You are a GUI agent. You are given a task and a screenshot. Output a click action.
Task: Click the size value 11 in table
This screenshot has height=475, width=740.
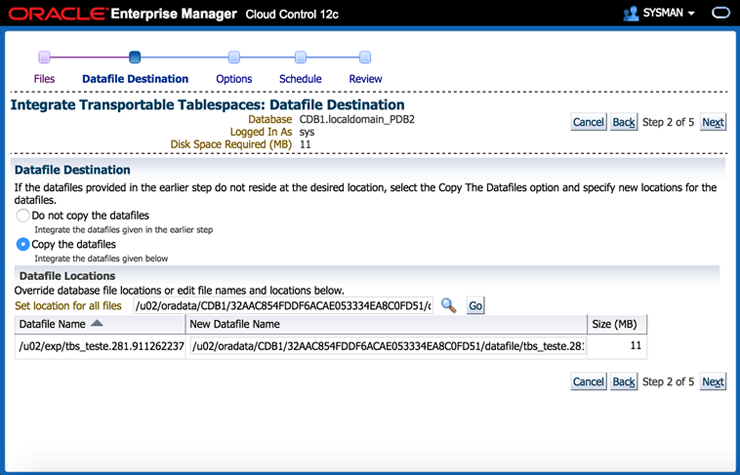coord(636,346)
